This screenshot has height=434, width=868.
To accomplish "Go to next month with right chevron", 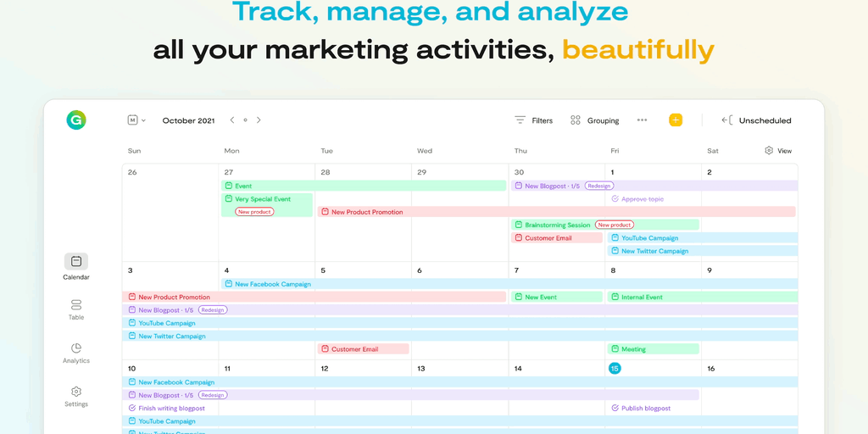I will tap(259, 120).
